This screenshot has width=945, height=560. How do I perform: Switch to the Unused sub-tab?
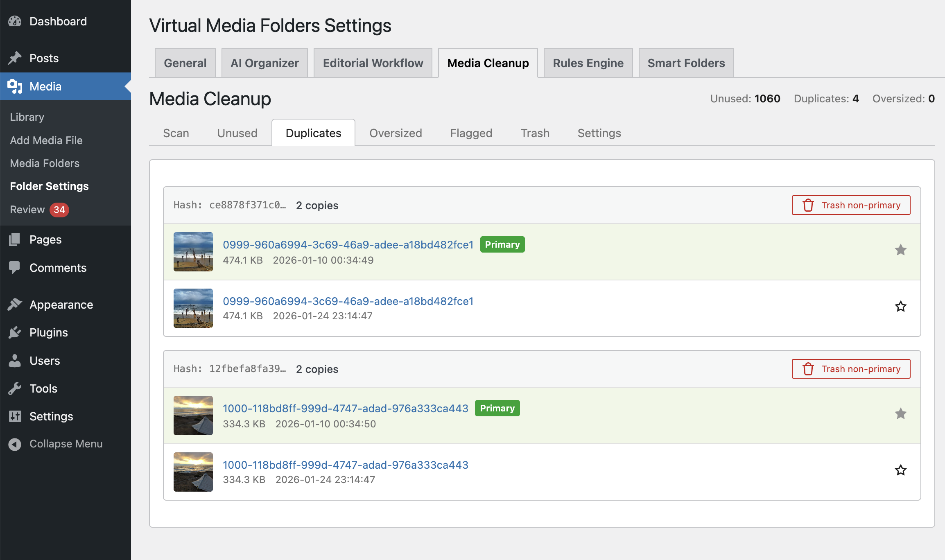(x=237, y=133)
